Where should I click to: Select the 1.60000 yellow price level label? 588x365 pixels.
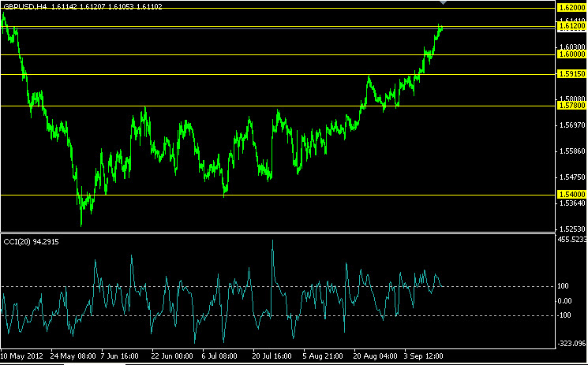tap(572, 54)
